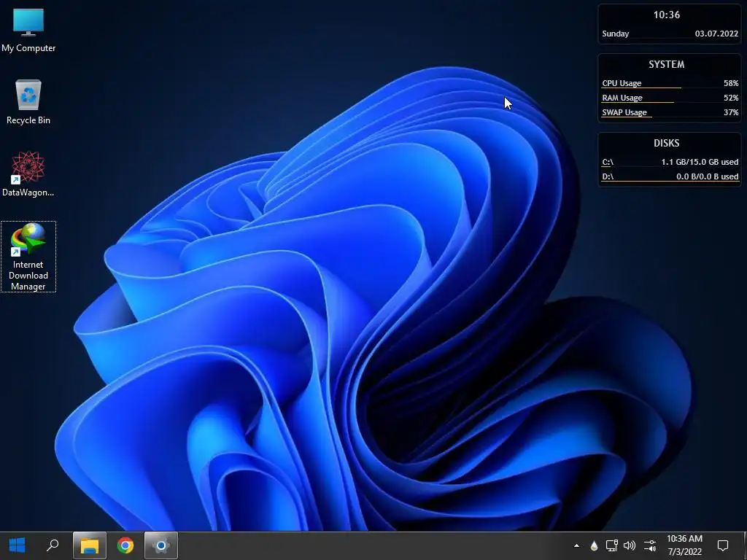
Task: Open the gear app on taskbar
Action: [161, 545]
